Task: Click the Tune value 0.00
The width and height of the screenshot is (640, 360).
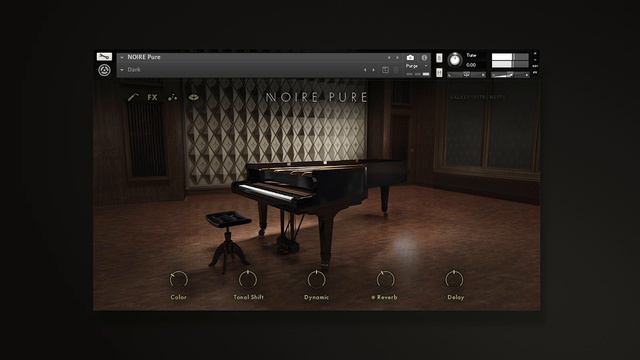Action: (x=471, y=65)
